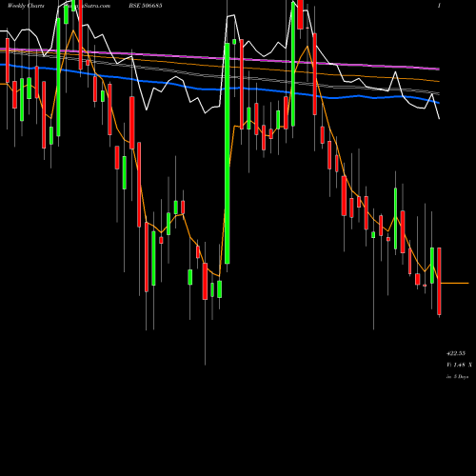The height and width of the screenshot is (476, 476).
Task: Click the orange current-price marker line
Action: (x=455, y=283)
